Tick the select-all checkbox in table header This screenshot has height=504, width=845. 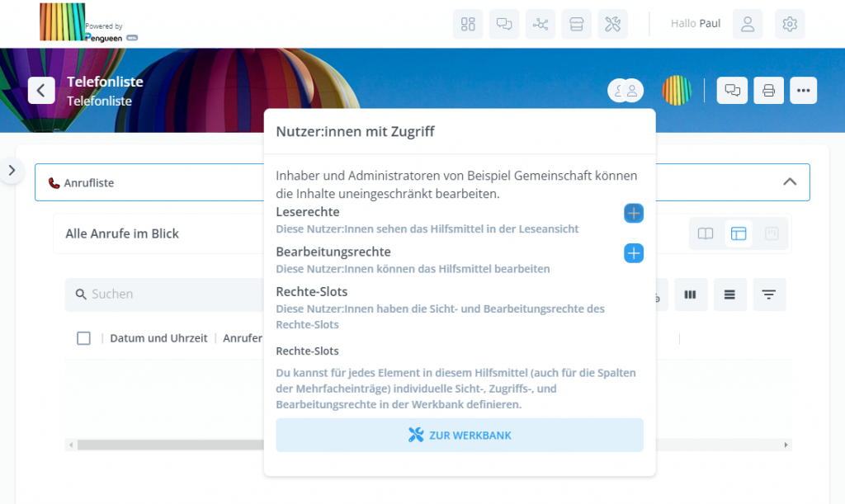[x=83, y=338]
